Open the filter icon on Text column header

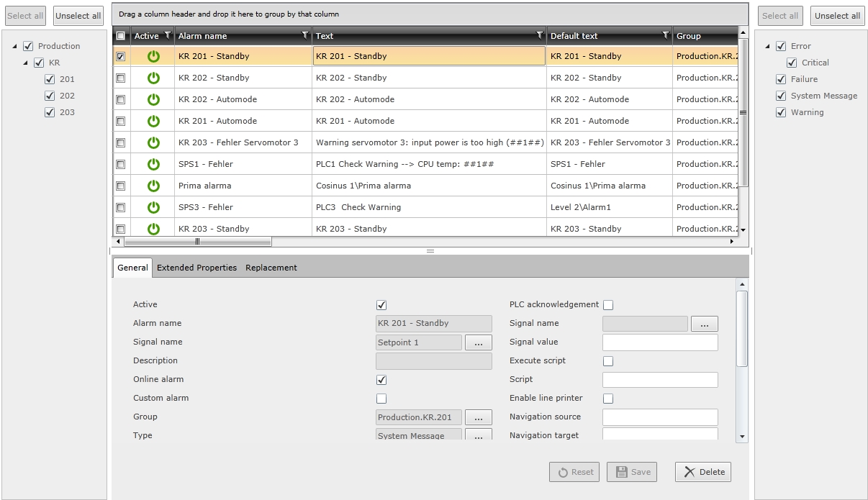540,35
